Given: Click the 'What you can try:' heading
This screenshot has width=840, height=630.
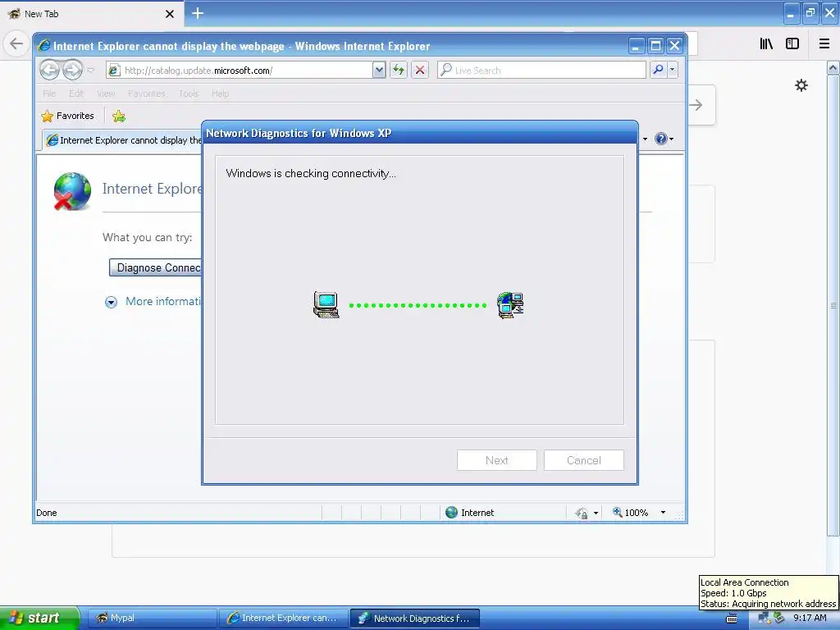Looking at the screenshot, I should (148, 237).
